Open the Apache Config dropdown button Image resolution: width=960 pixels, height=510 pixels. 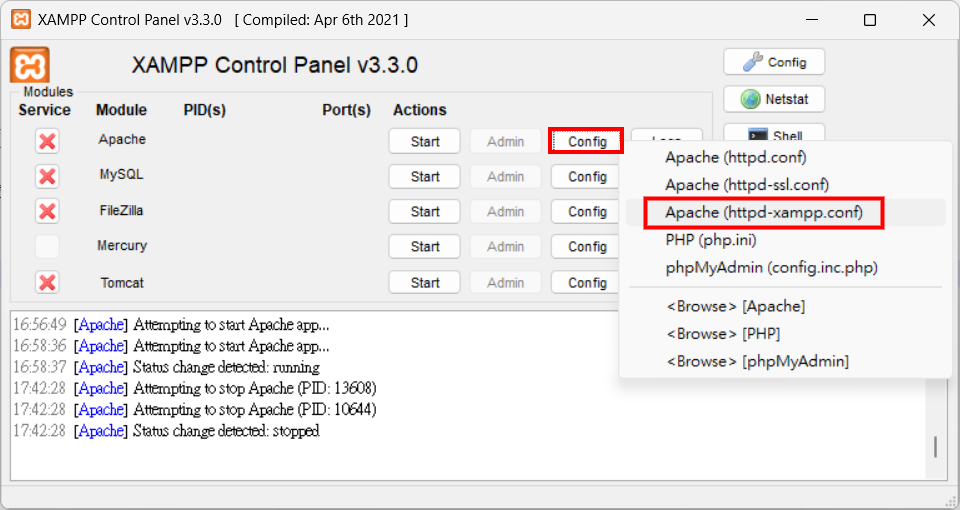(x=587, y=141)
